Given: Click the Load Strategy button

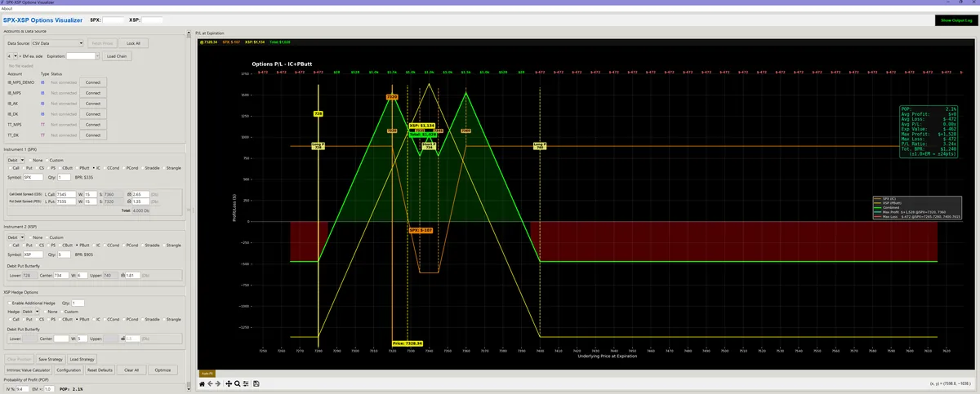Looking at the screenshot, I should (x=82, y=359).
